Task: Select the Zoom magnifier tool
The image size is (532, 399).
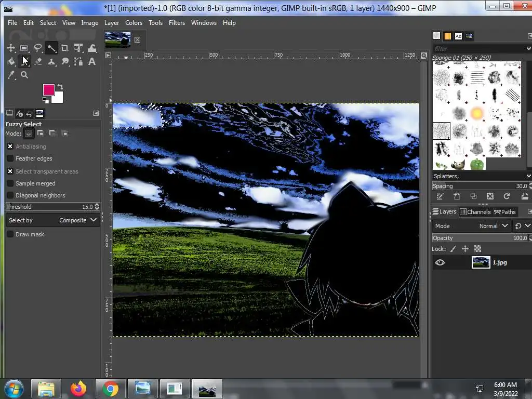Action: pyautogui.click(x=24, y=75)
